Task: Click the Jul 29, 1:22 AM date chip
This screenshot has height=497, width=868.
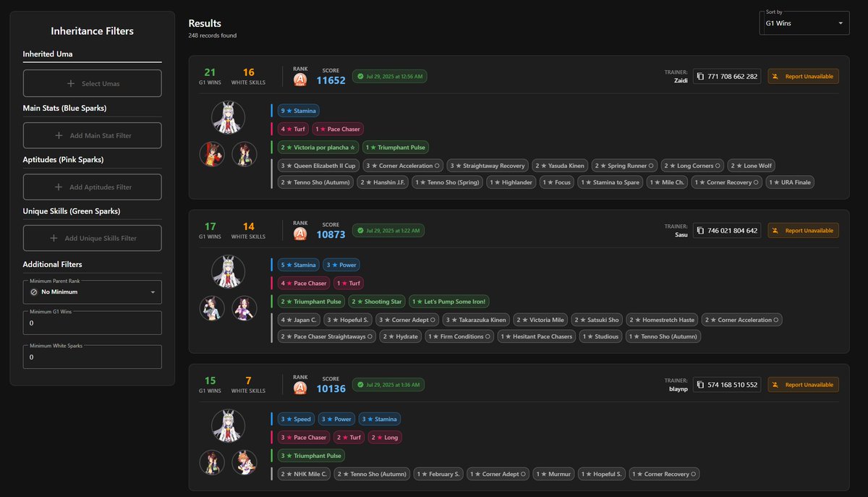Action: [388, 231]
